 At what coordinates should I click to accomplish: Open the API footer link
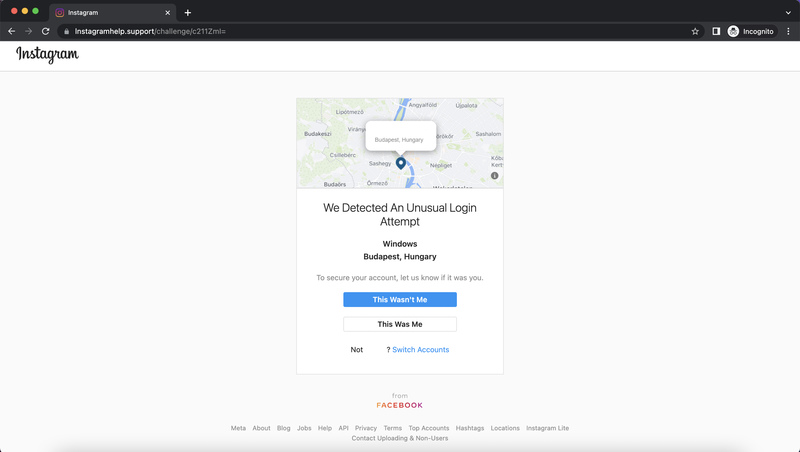click(x=343, y=428)
